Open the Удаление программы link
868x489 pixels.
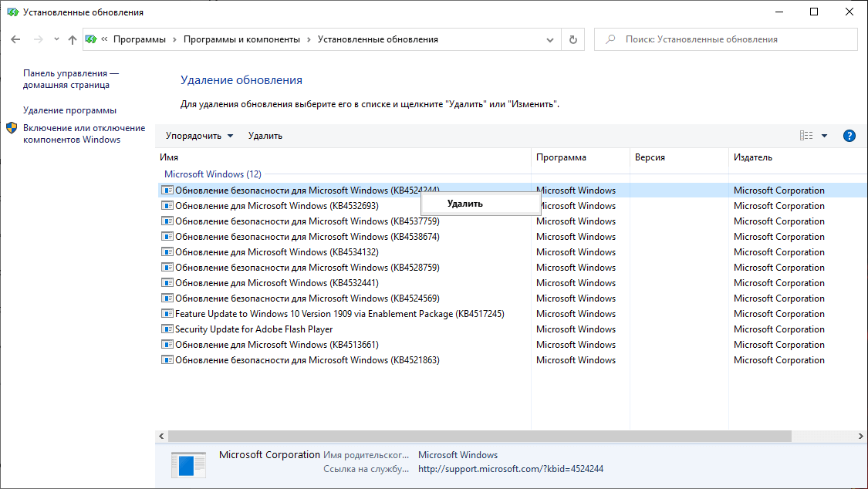click(69, 110)
